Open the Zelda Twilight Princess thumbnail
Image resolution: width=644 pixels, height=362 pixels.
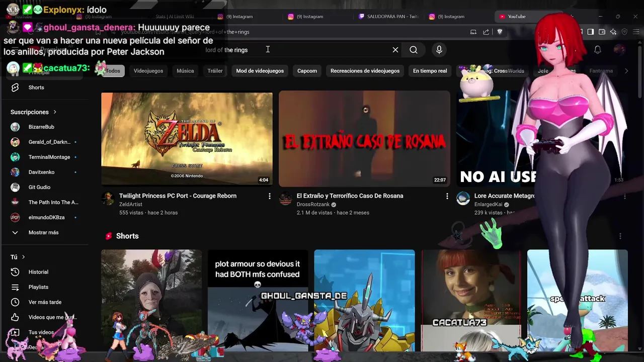click(x=187, y=139)
